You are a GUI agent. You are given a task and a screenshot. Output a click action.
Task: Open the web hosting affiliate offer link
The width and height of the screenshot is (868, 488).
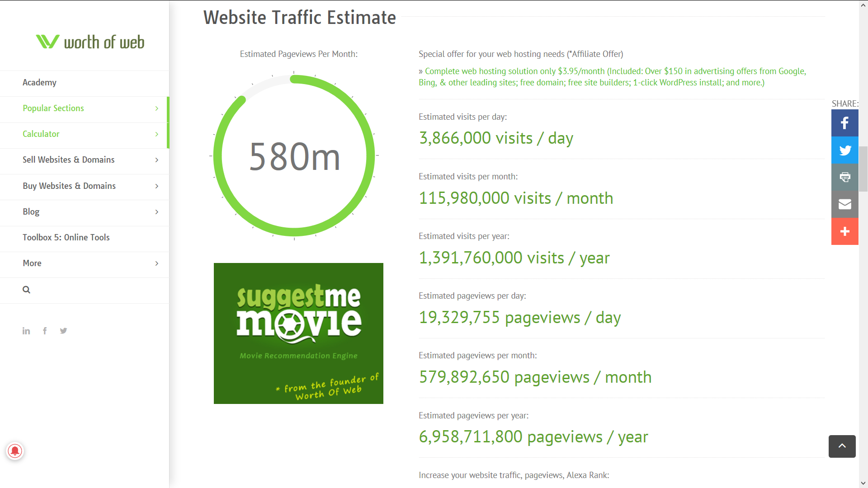pyautogui.click(x=613, y=77)
